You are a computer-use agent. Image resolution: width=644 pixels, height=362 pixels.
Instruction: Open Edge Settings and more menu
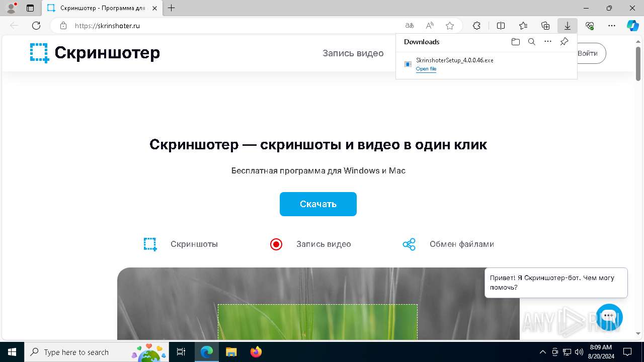pyautogui.click(x=612, y=26)
